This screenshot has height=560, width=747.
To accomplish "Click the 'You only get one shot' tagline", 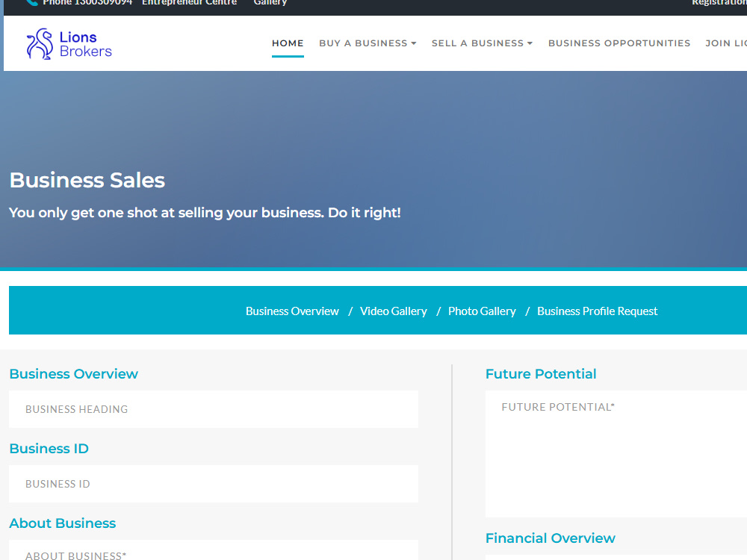I will tap(205, 212).
